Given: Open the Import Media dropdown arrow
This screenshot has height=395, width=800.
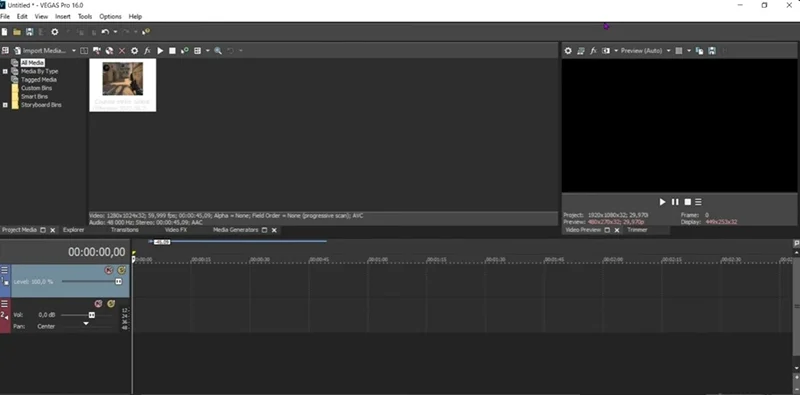Looking at the screenshot, I should 73,51.
